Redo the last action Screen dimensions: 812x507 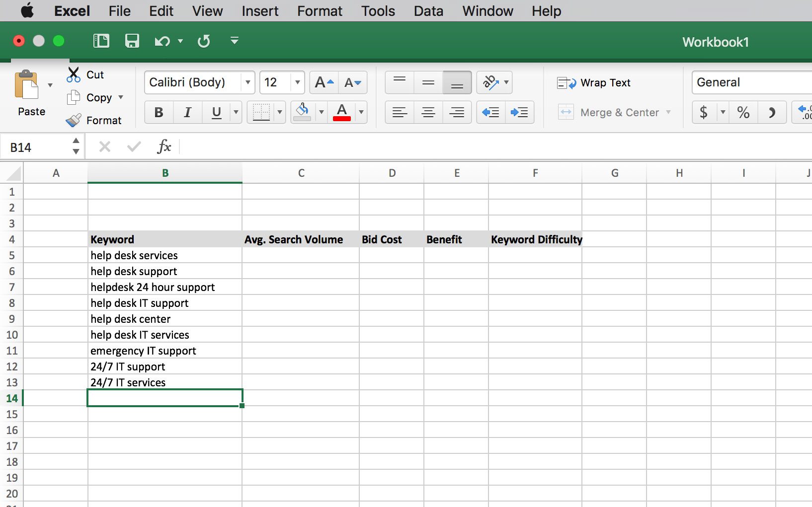[x=204, y=41]
